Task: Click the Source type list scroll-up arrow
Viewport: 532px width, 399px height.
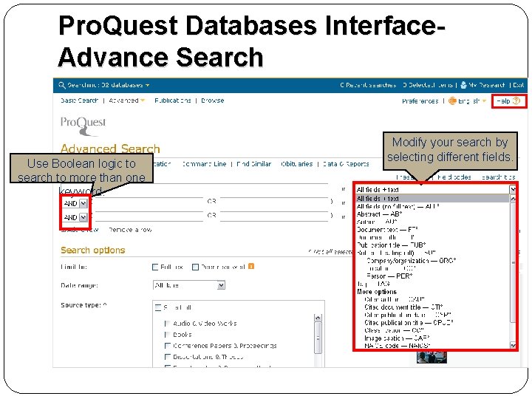Action: coord(318,318)
